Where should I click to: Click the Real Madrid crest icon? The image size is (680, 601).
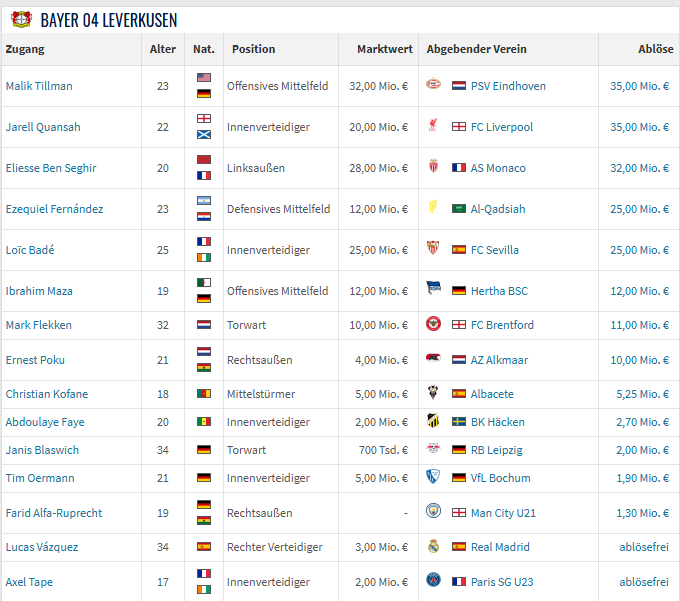point(433,546)
